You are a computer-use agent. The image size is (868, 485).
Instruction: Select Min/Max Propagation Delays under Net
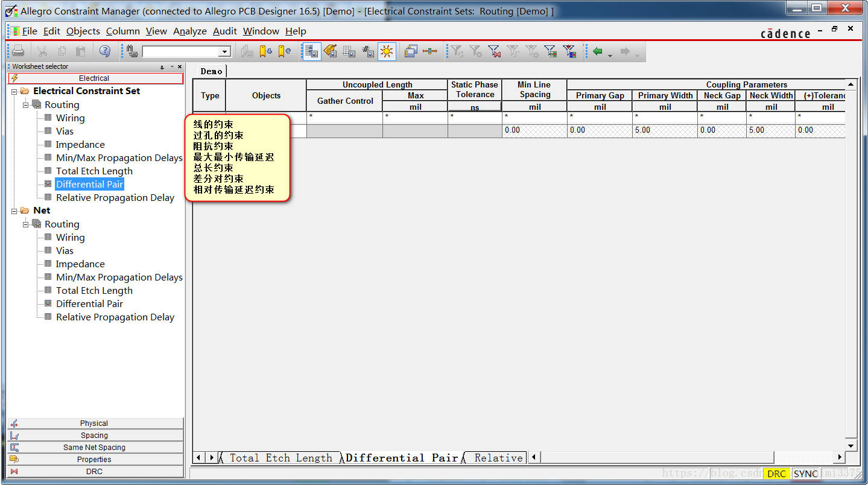point(119,277)
